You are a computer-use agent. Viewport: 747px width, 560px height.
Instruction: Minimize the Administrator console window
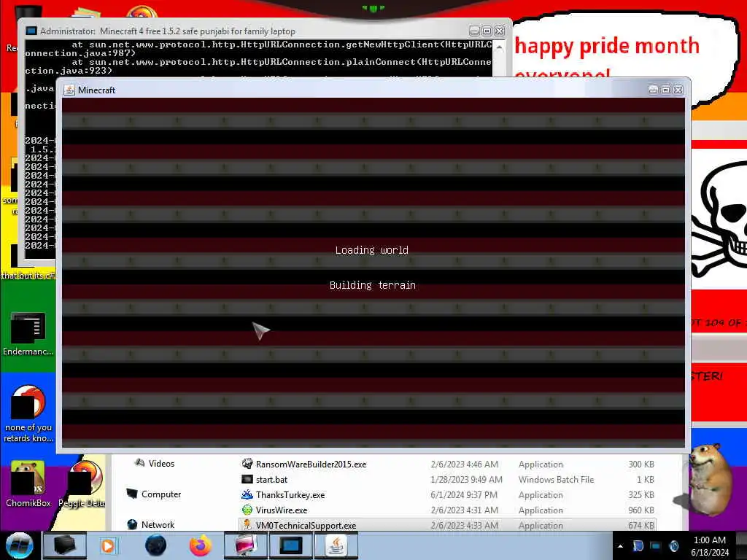coord(474,31)
